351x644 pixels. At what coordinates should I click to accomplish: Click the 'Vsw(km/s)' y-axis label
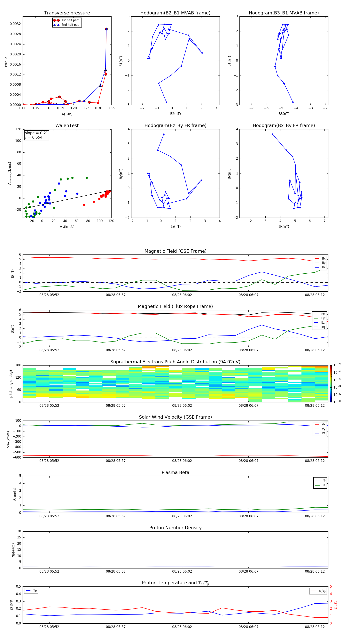pos(8,439)
